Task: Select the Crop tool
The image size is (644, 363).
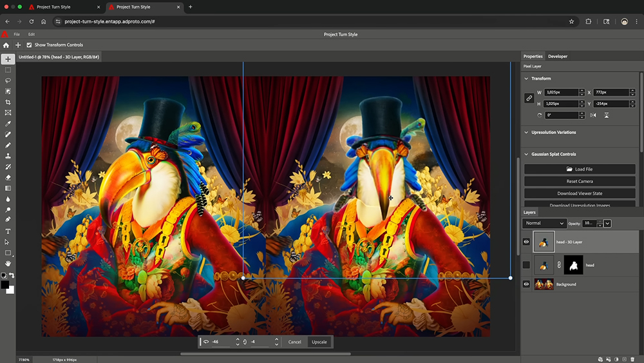Action: click(x=8, y=102)
